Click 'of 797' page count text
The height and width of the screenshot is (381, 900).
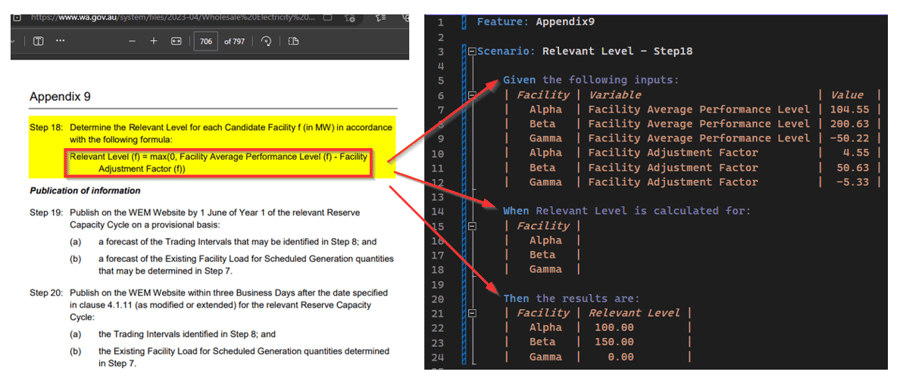point(234,42)
